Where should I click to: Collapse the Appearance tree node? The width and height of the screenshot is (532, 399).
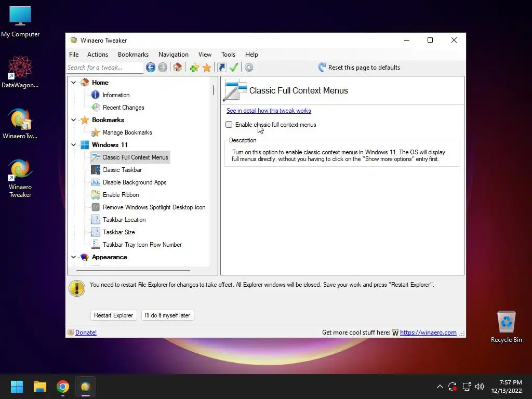click(73, 257)
